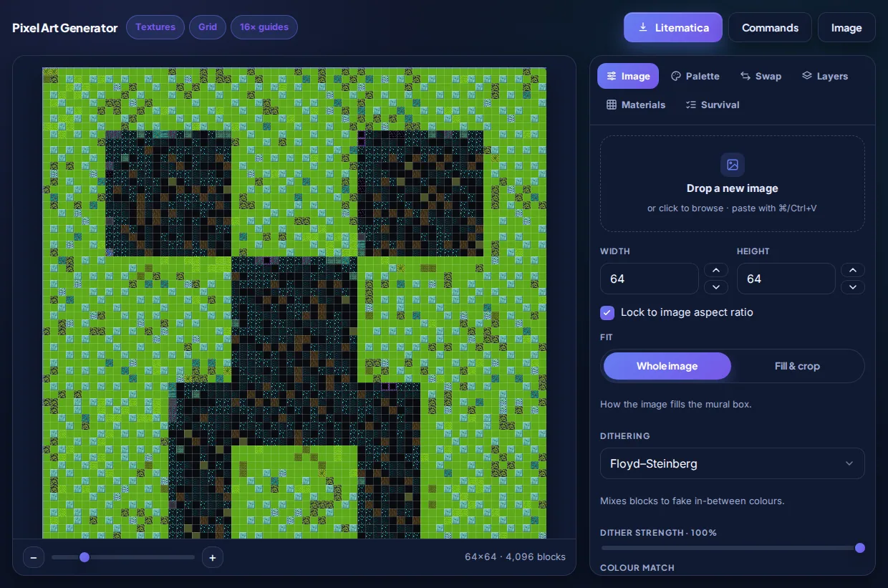Open the Layers tab

pos(825,76)
